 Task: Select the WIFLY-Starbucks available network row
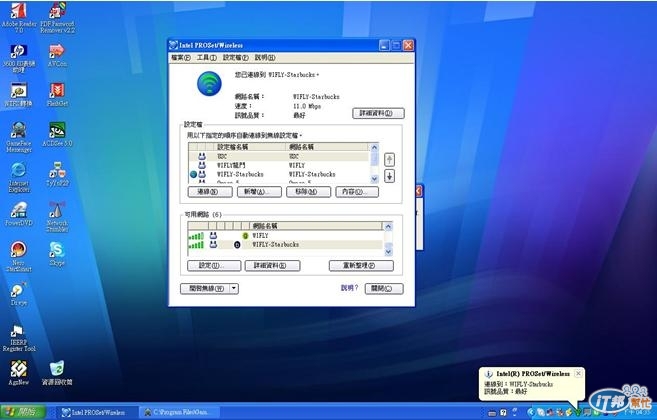285,244
